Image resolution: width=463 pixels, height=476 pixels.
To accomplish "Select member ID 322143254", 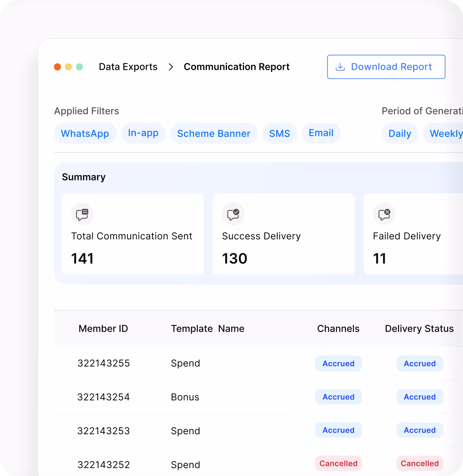I will pyautogui.click(x=104, y=397).
